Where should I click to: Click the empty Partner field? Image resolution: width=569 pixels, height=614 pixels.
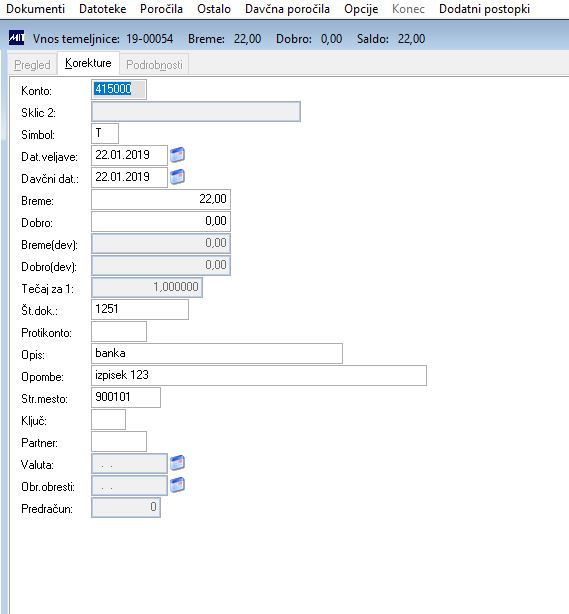coord(119,441)
